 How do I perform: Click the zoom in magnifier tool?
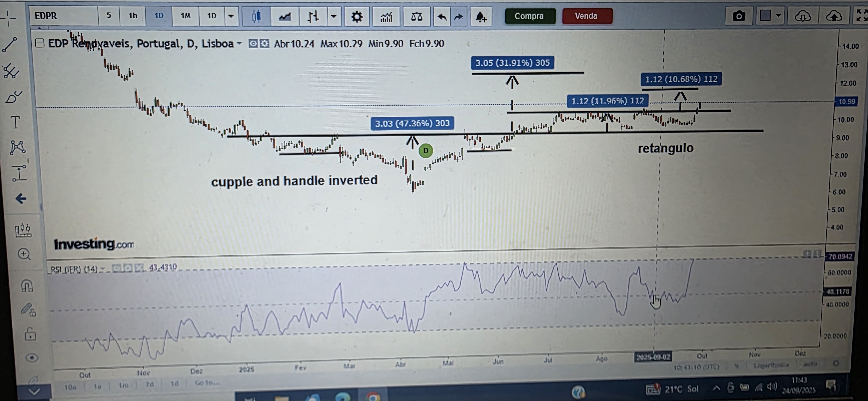[24, 254]
